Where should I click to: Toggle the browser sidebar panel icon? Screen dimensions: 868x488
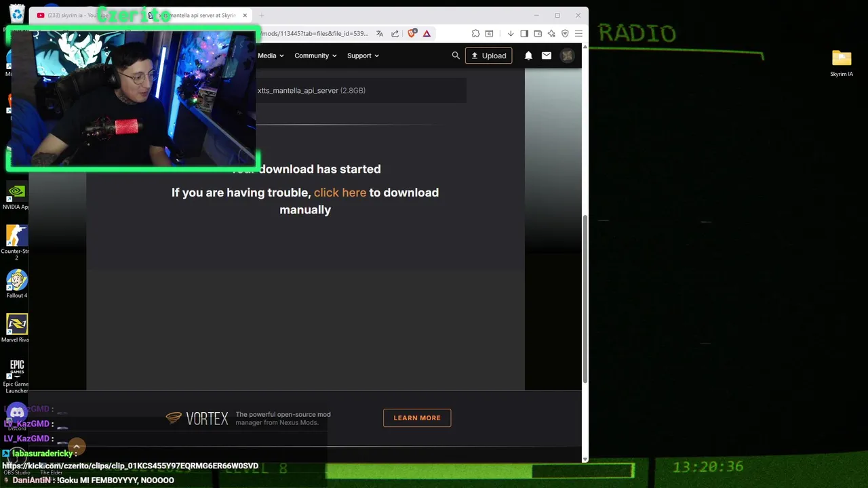[524, 33]
